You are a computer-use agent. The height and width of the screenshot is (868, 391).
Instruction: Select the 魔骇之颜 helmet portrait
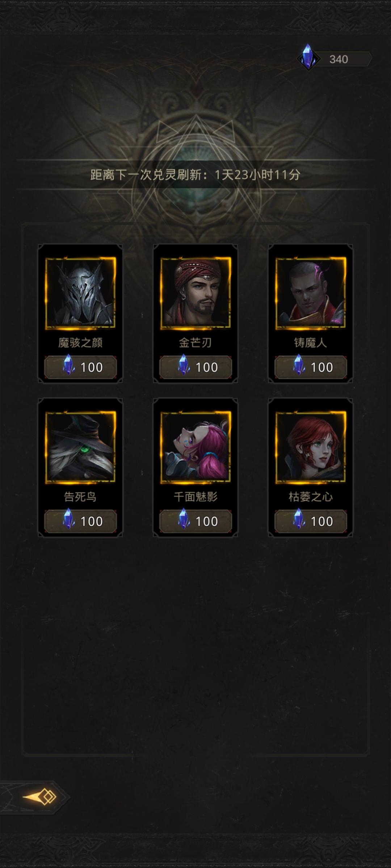tap(80, 293)
